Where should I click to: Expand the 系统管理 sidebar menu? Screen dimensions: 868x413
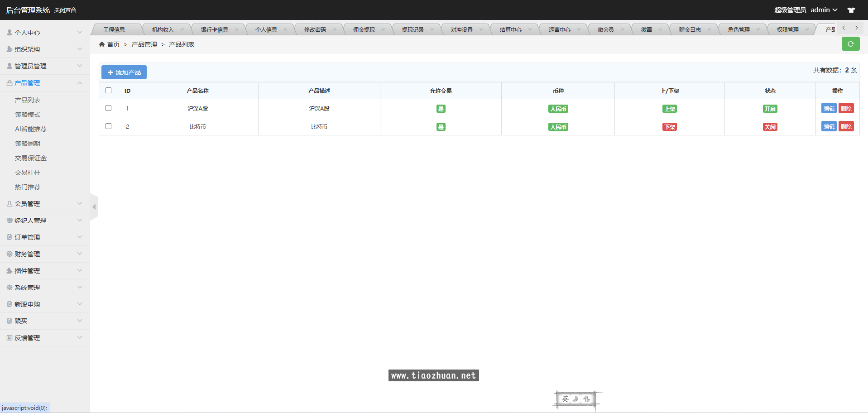pyautogui.click(x=45, y=288)
